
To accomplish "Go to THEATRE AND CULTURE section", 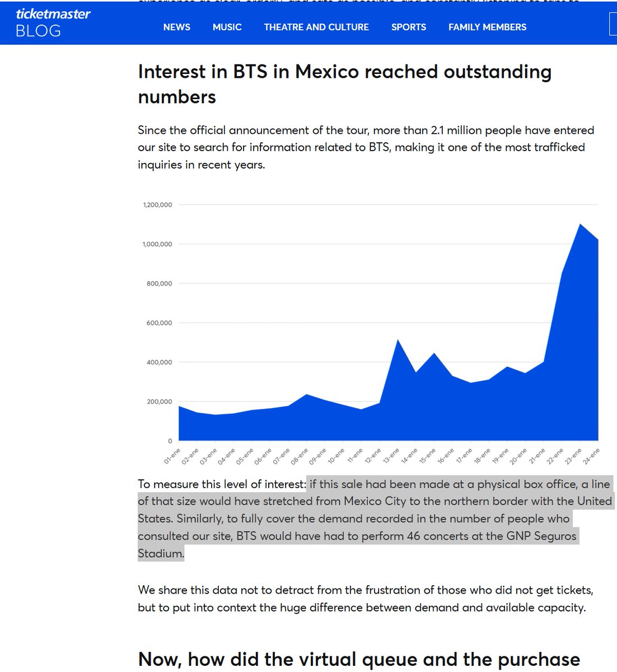I will tap(316, 27).
